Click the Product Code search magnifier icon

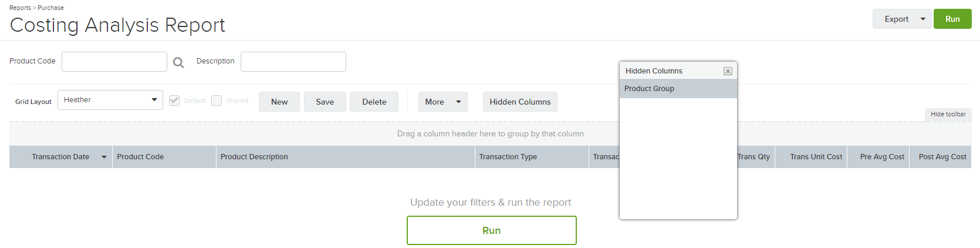click(178, 62)
